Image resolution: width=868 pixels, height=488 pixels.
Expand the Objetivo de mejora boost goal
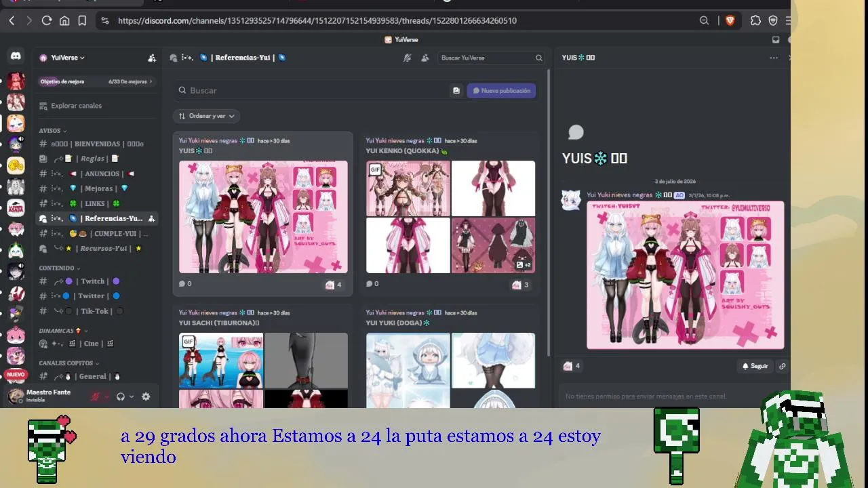coord(96,81)
